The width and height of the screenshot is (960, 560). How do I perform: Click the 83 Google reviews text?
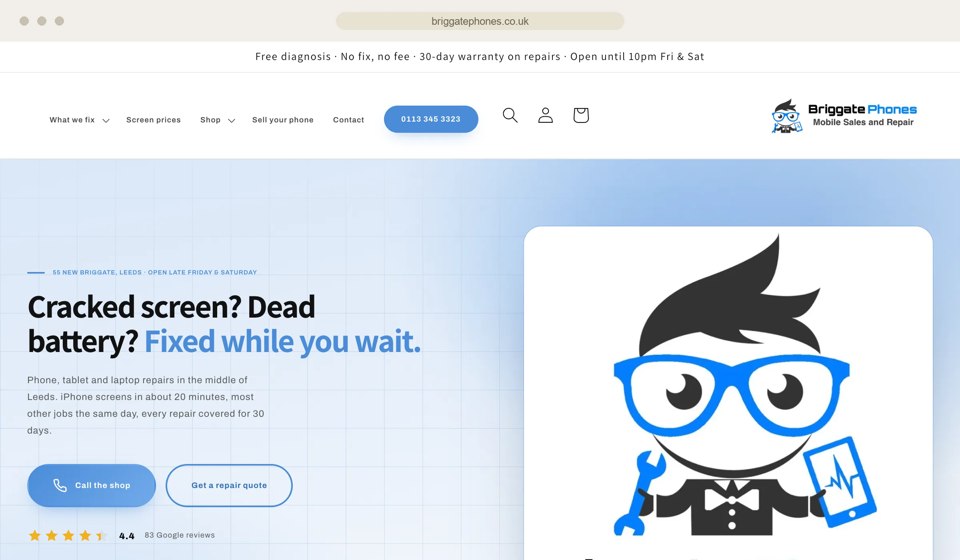(180, 535)
